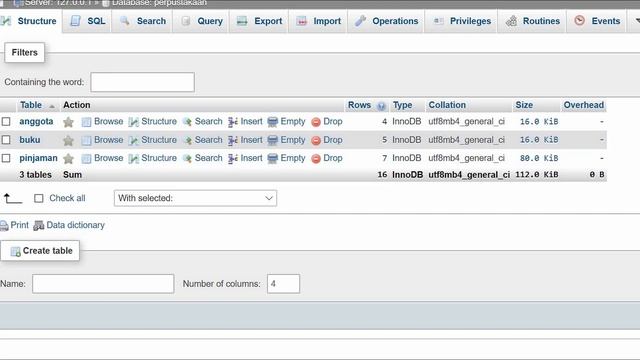Click the Size column header
Viewport: 640px width, 360px height.
524,105
